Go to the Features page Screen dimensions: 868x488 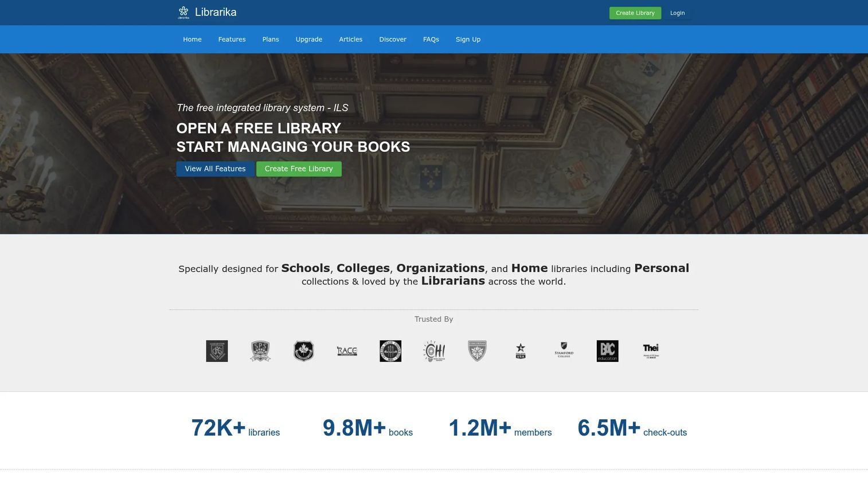232,40
